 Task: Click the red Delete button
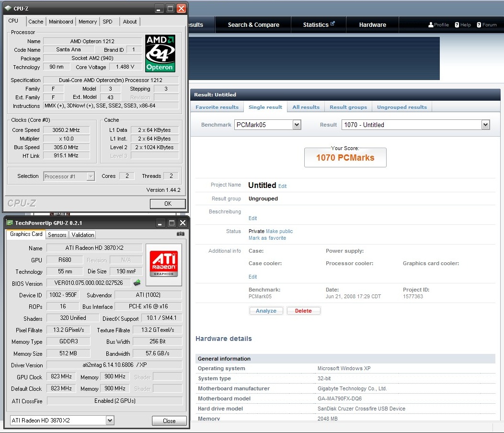coord(303,311)
